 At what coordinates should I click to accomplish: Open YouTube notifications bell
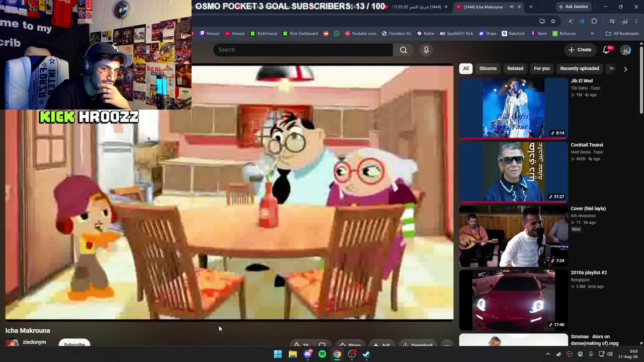coord(607,50)
